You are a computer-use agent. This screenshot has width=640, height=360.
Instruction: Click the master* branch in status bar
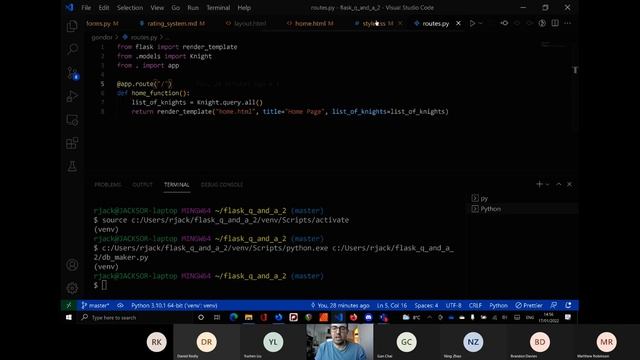click(95, 305)
